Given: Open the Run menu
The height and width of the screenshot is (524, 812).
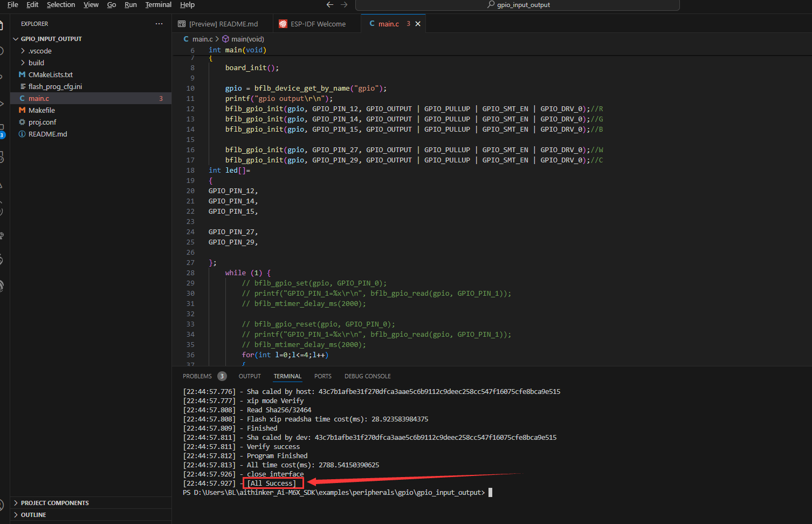Looking at the screenshot, I should tap(130, 4).
